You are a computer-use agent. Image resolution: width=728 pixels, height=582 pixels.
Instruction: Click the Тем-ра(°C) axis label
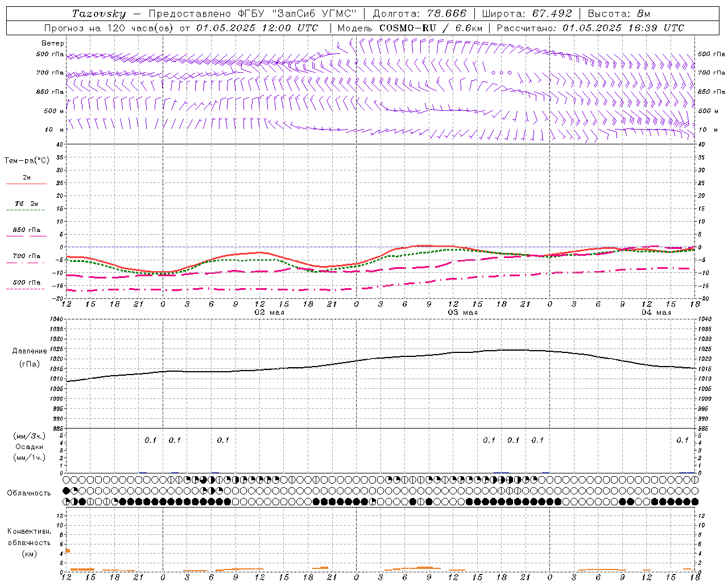pos(27,161)
